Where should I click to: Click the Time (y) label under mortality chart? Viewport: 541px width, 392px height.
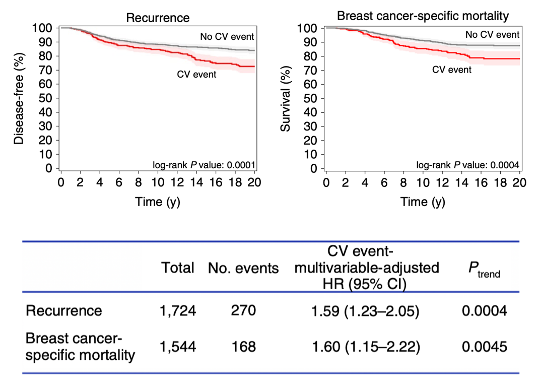click(x=423, y=202)
